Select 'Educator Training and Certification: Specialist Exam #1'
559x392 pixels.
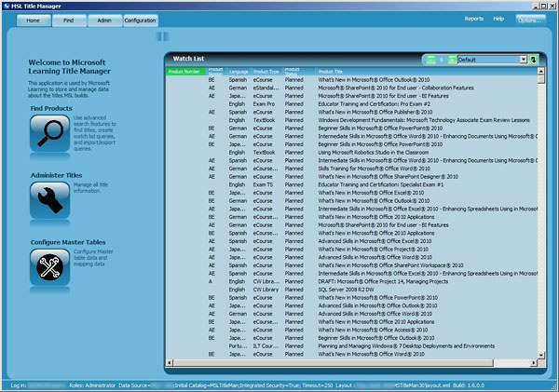click(x=352, y=184)
